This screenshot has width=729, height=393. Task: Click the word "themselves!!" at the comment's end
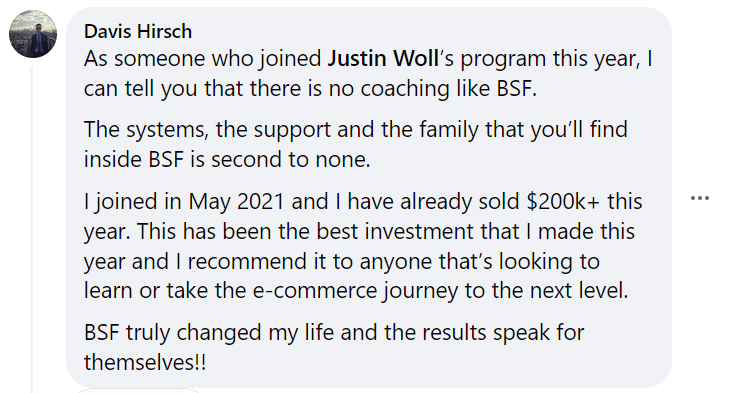point(145,362)
